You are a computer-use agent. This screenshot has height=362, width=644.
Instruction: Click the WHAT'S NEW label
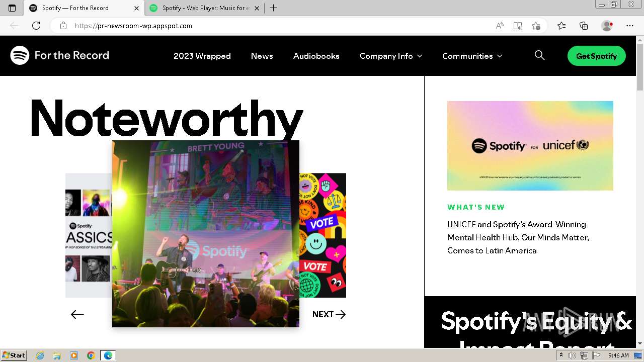[x=476, y=207]
